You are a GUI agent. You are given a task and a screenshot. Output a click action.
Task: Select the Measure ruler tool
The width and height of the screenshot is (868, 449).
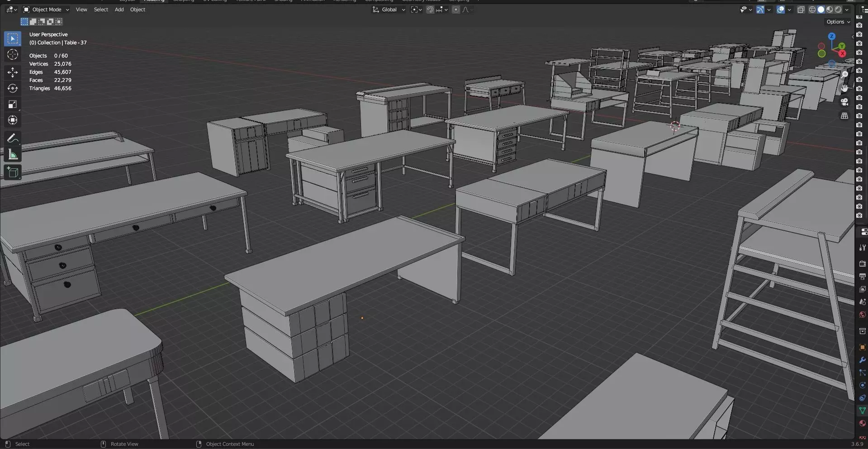[x=13, y=154]
